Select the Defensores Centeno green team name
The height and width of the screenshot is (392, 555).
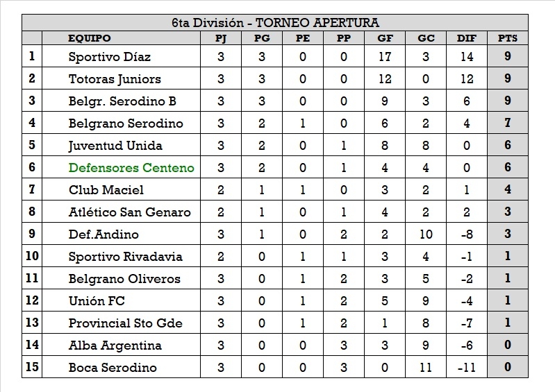coord(131,168)
